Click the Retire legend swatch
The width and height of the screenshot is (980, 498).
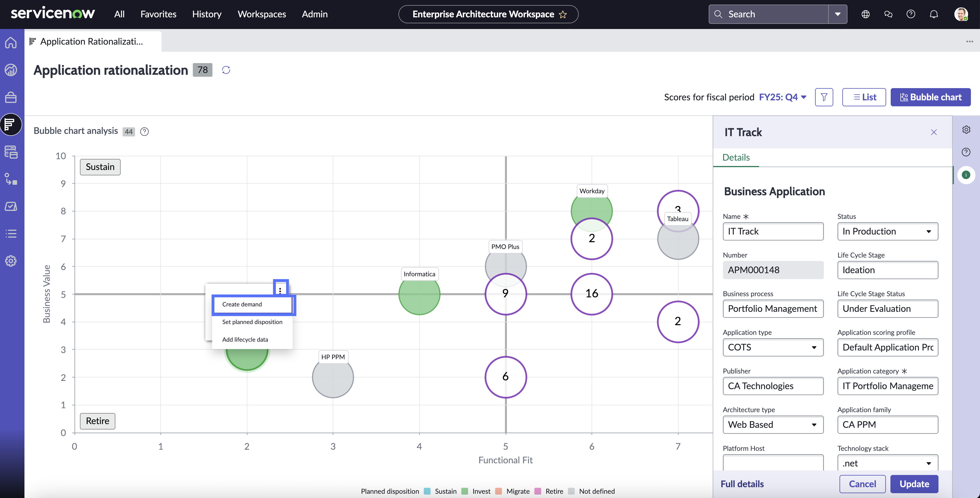[x=537, y=491]
